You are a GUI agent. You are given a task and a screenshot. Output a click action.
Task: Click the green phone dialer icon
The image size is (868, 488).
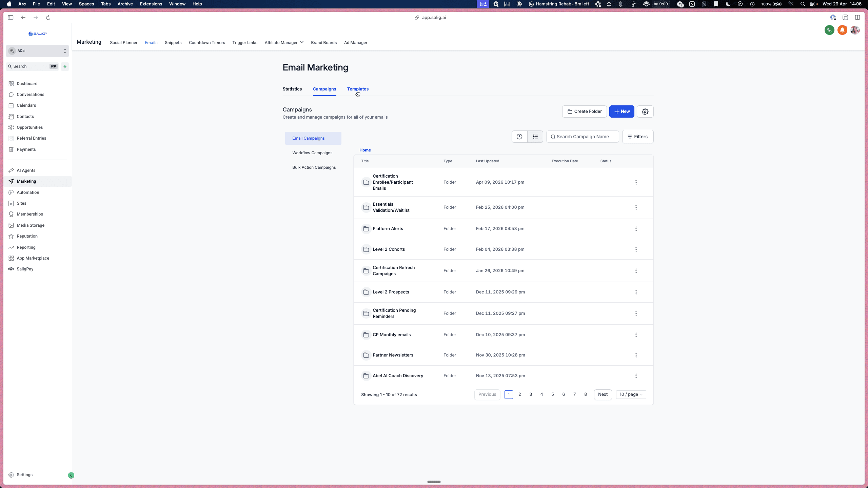click(x=829, y=30)
